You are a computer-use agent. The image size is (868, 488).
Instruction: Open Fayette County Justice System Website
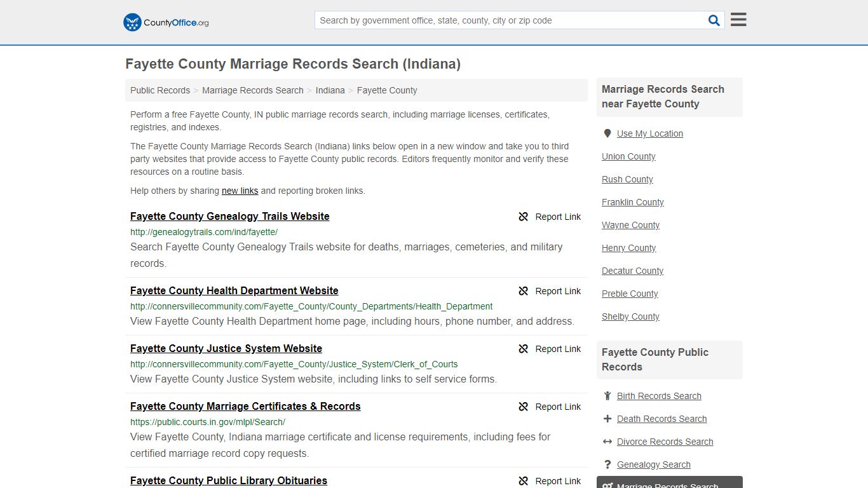tap(226, 349)
